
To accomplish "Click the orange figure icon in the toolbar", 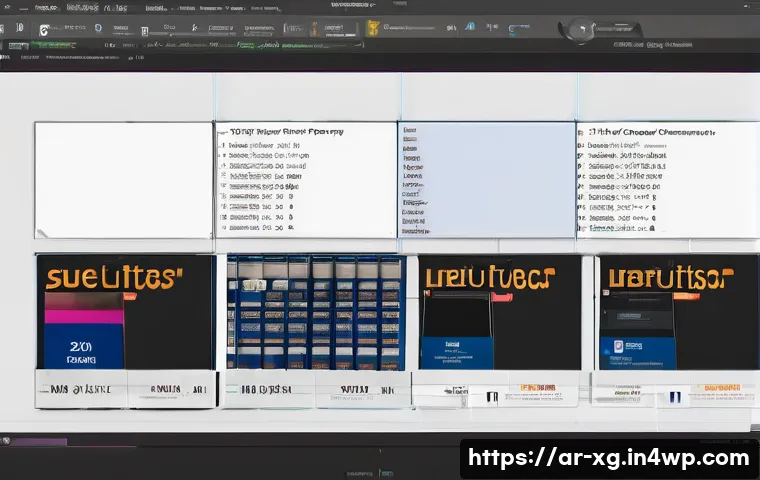I will [x=315, y=29].
